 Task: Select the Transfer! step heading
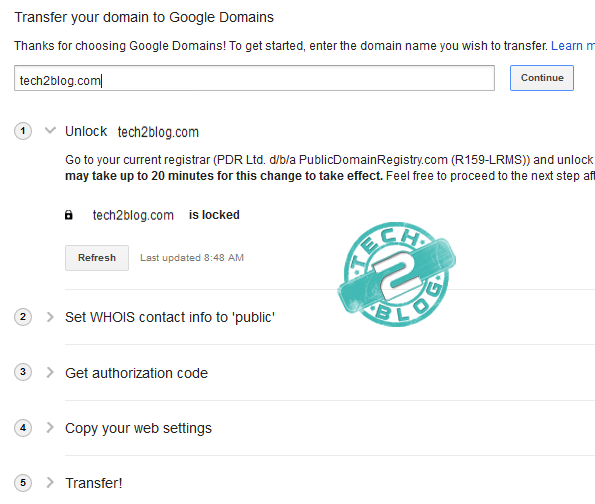(x=94, y=484)
